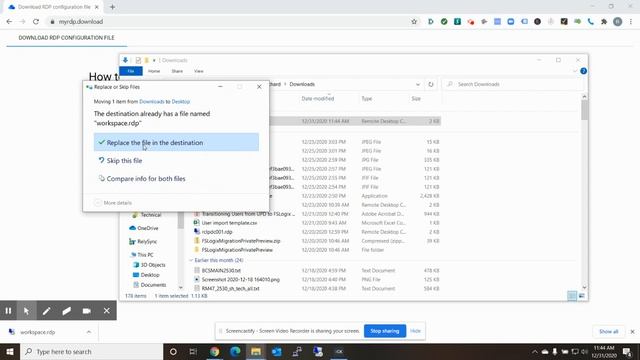The height and width of the screenshot is (360, 640).
Task: Click Show all downloads button
Action: (609, 332)
